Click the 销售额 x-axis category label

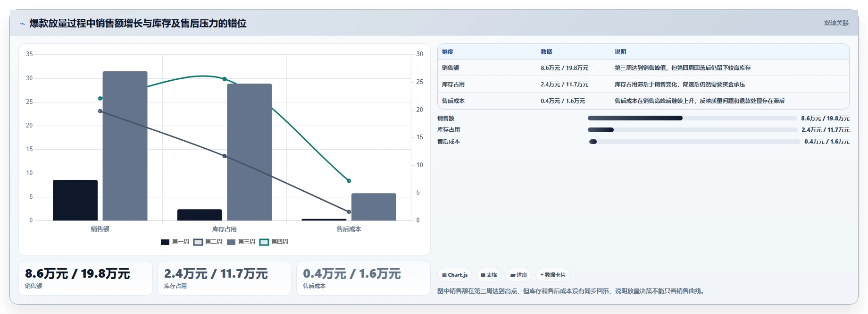pyautogui.click(x=100, y=229)
